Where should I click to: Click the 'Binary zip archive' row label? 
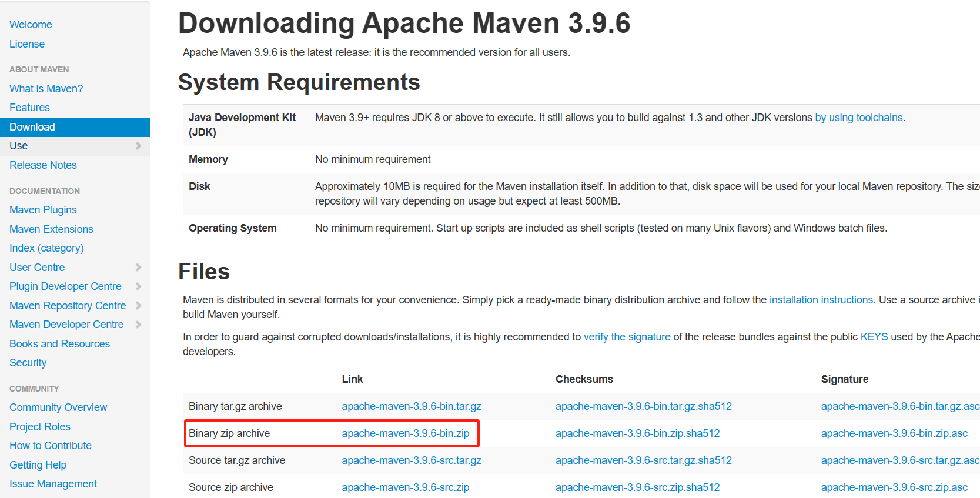(229, 433)
